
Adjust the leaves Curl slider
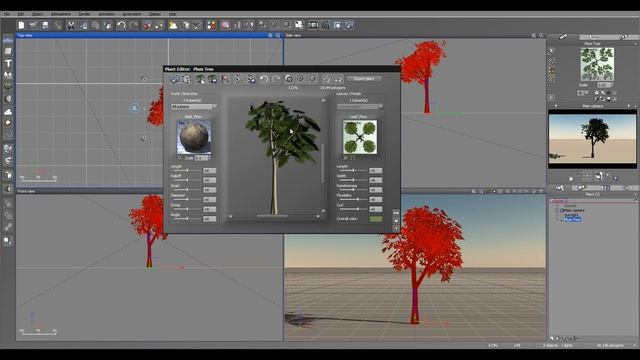tap(353, 209)
